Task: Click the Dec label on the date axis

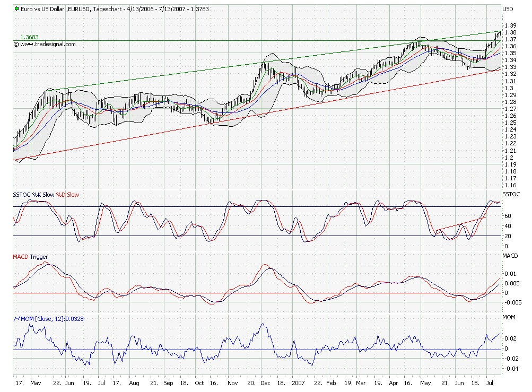Action: (265, 383)
